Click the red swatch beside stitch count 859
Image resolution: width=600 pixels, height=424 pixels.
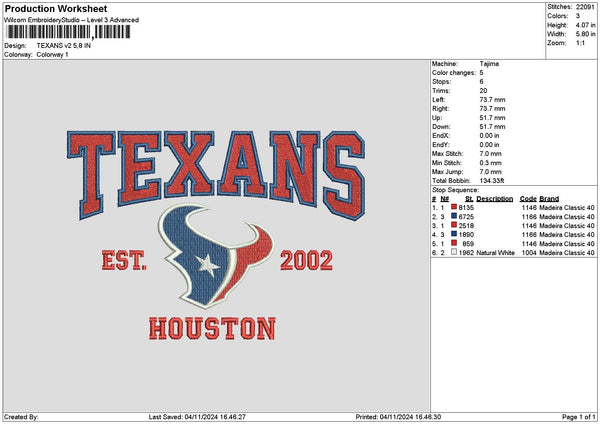pos(454,243)
